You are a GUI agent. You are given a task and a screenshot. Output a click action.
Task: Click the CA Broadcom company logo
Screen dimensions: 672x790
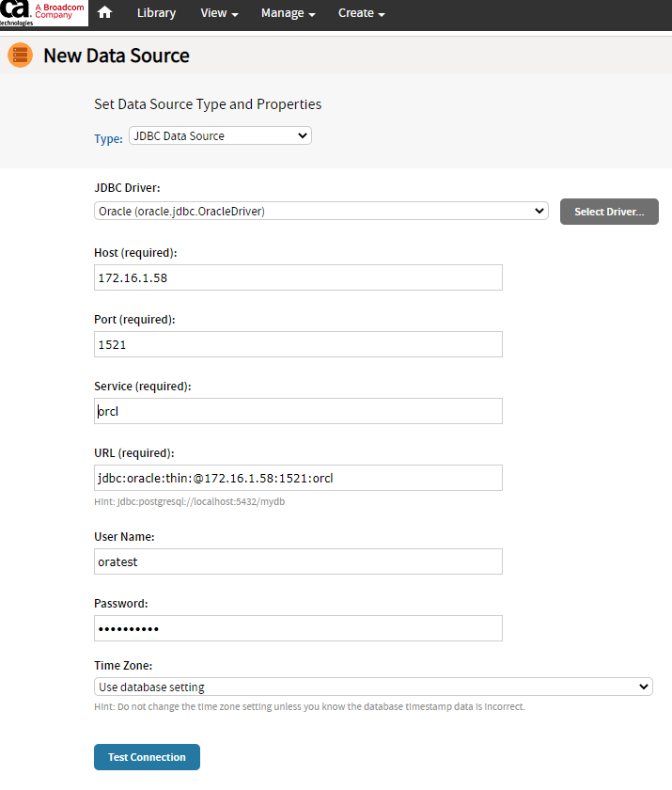pyautogui.click(x=44, y=12)
